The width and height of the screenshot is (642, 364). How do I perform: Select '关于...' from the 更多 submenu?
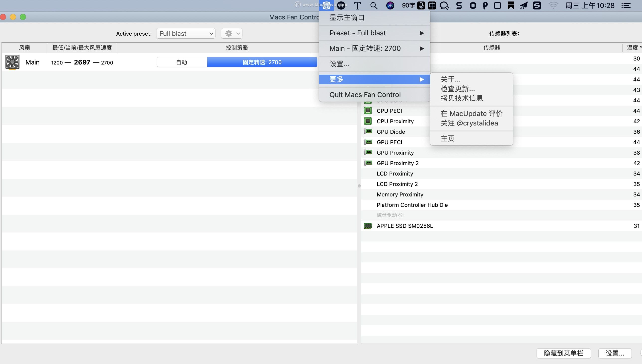450,79
